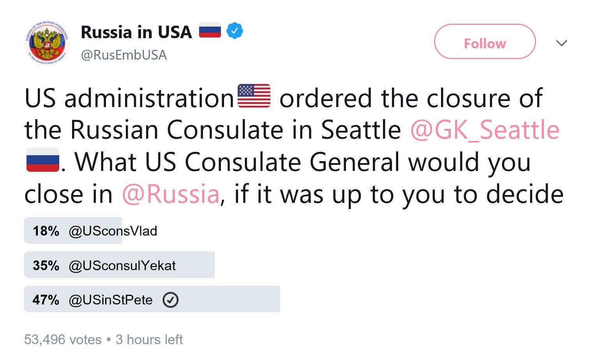Screen dimensions: 600x364
Task: Select the @USconsulYekat poll option
Action: pyautogui.click(x=122, y=266)
